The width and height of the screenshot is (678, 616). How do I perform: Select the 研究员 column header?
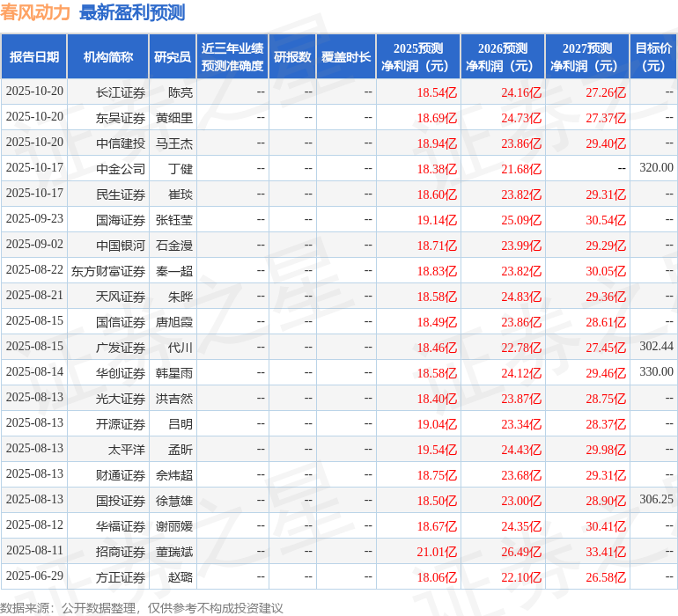(x=172, y=57)
